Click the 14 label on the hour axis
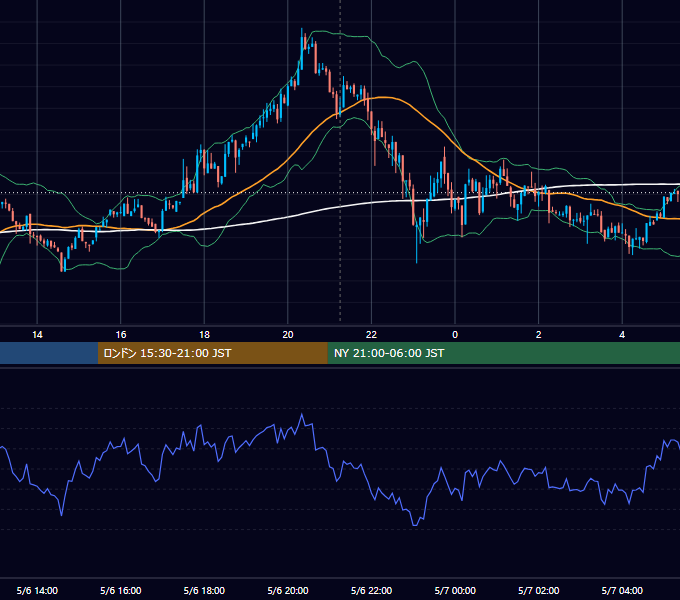This screenshot has height=600, width=680. [x=37, y=335]
